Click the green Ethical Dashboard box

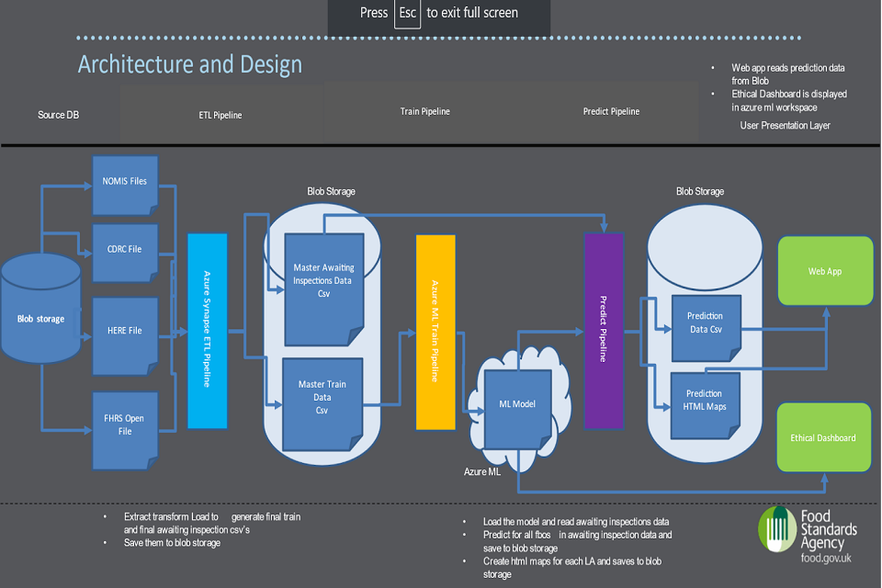click(824, 437)
